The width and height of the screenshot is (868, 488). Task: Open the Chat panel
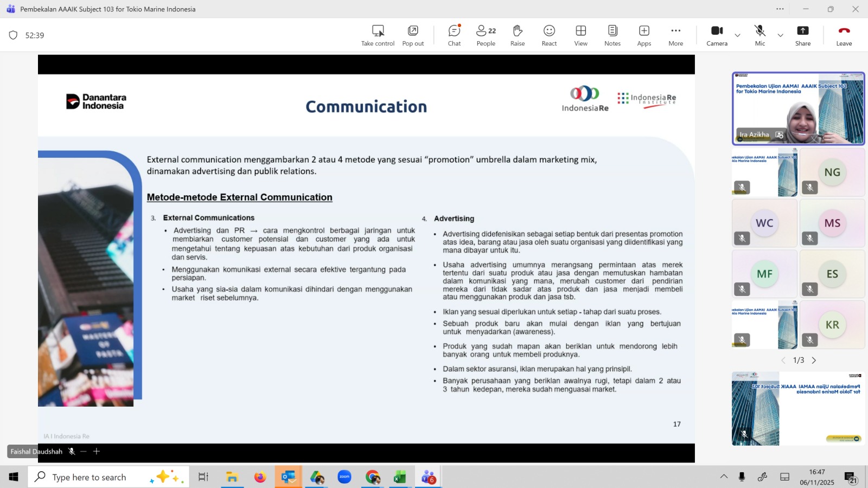454,35
